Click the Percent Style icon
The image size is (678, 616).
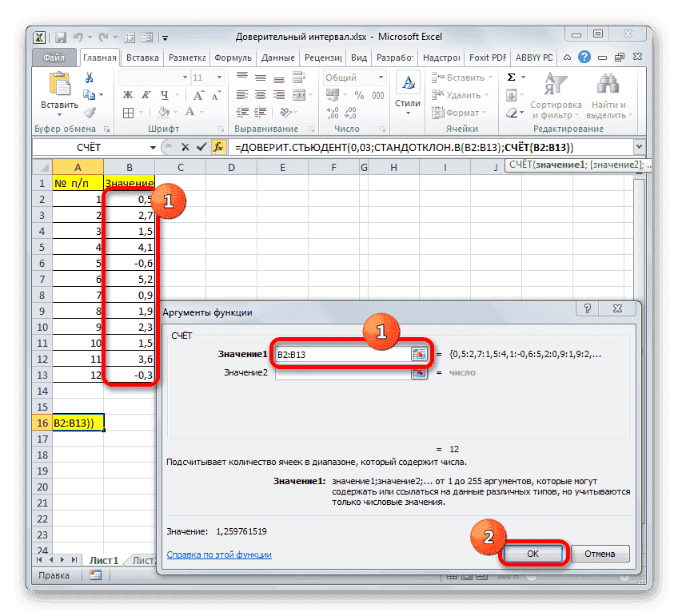click(359, 95)
